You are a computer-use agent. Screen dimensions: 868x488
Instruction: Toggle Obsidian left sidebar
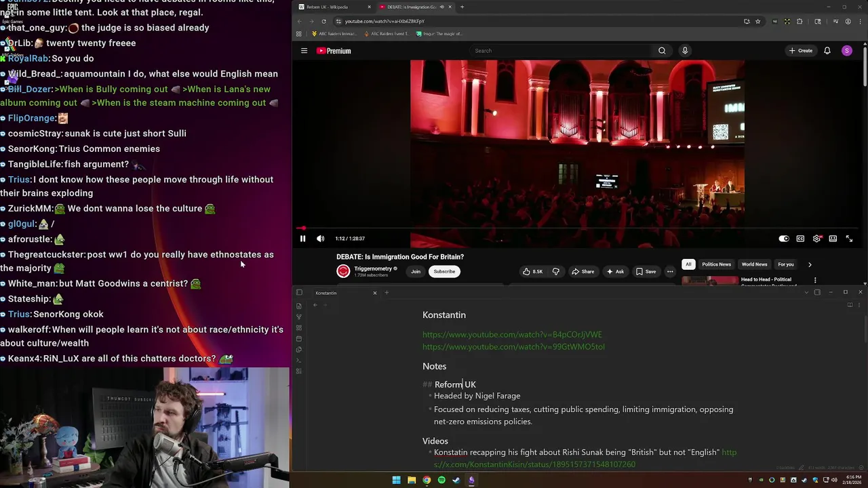click(299, 293)
